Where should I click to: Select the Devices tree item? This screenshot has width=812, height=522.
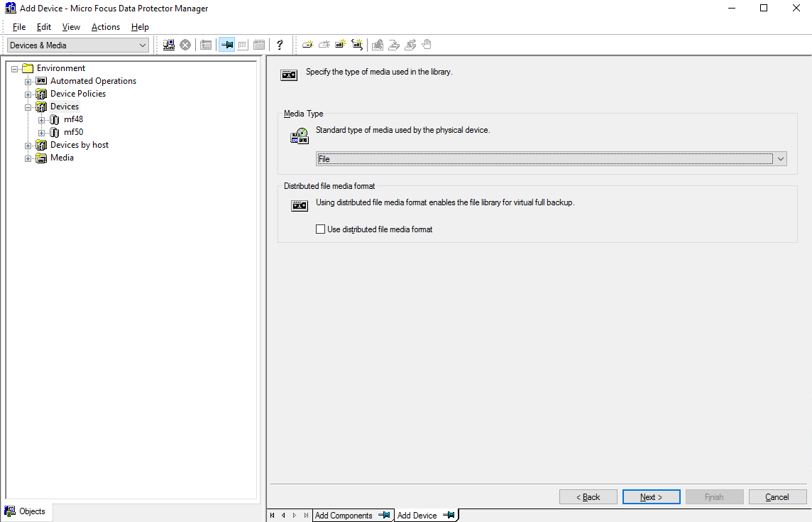[x=65, y=107]
